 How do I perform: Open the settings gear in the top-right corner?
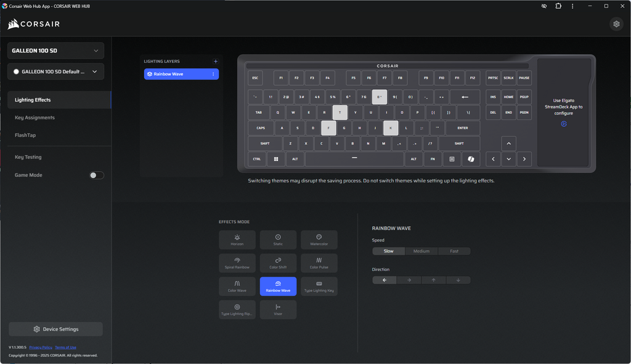click(616, 24)
